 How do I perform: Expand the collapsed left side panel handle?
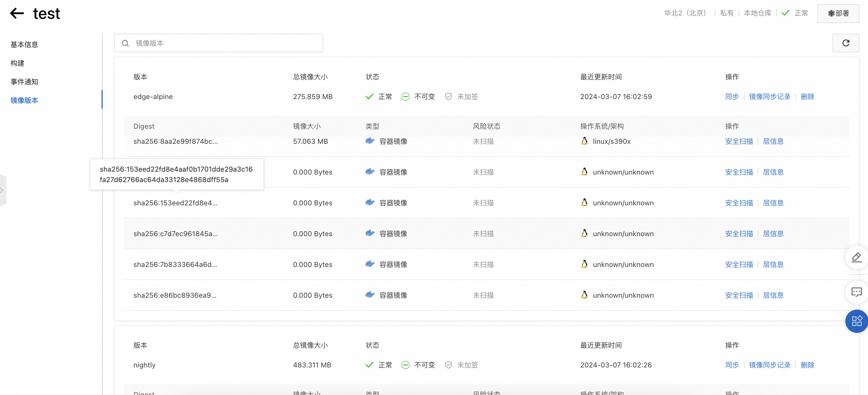tap(3, 190)
